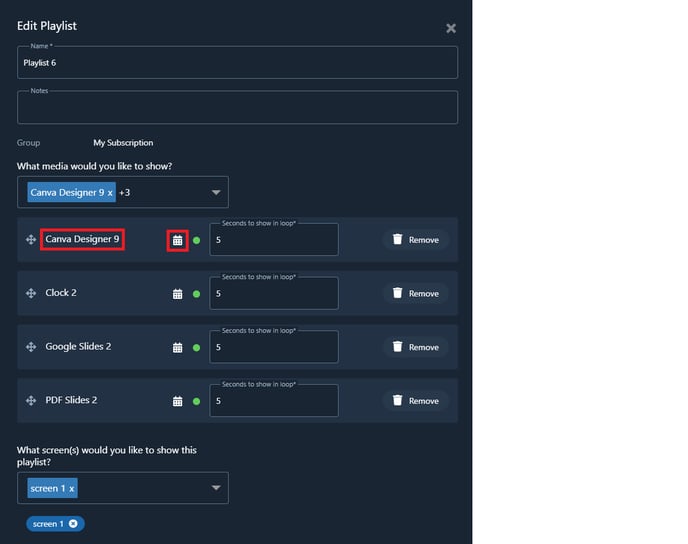Open schedule calendar for Google Slides 2
The image size is (688, 544).
[x=177, y=347]
